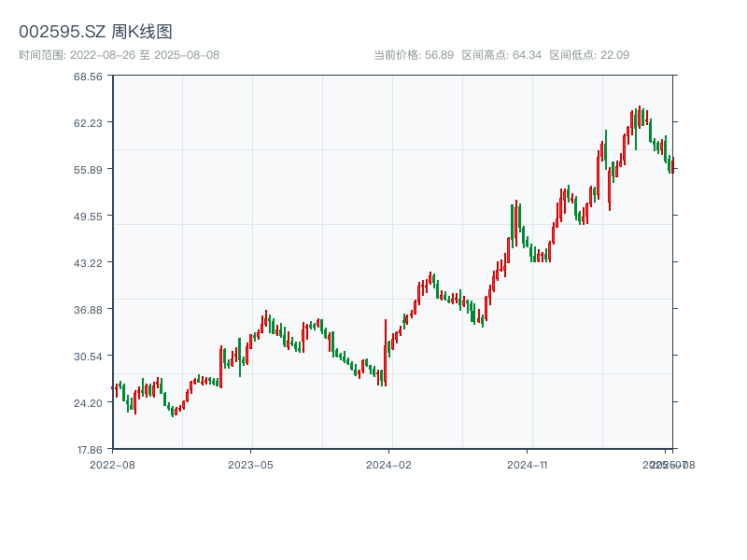
Task: Select the 2024-02 x-axis date marker
Action: tap(388, 464)
